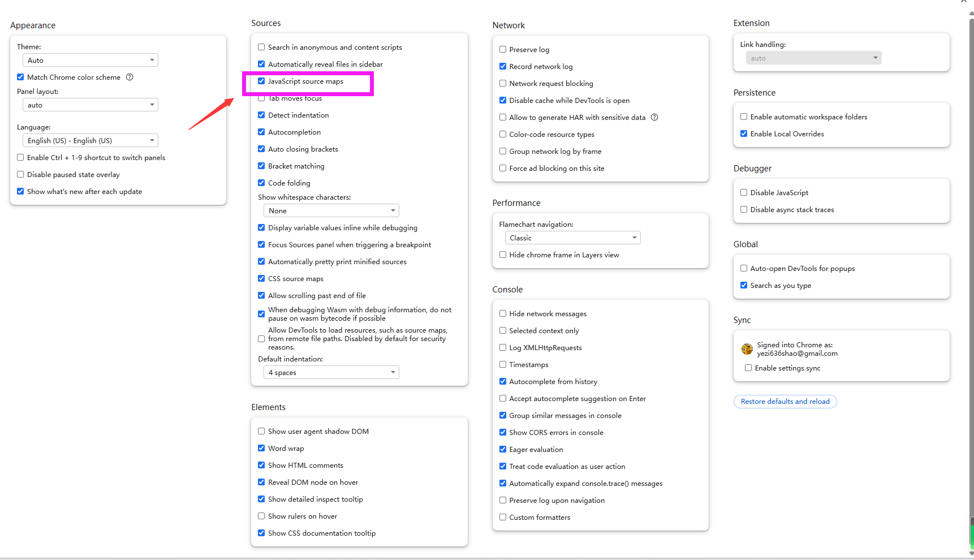Uncheck Enable Local Overrides
974x560 pixels.
click(x=744, y=134)
